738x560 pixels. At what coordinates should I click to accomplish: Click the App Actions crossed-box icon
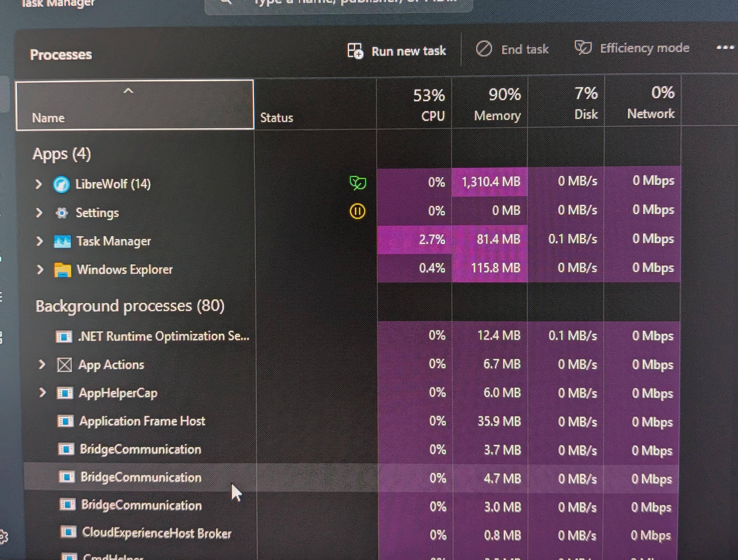[64, 365]
